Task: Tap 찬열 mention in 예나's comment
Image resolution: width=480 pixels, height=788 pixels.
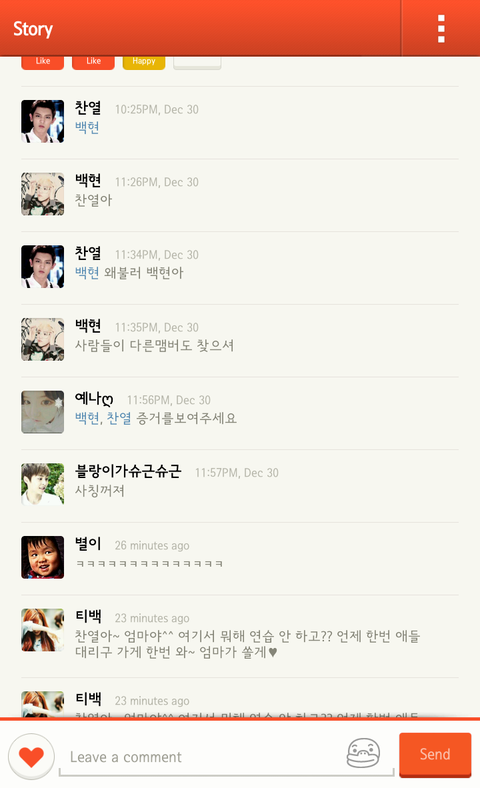Action: (119, 418)
